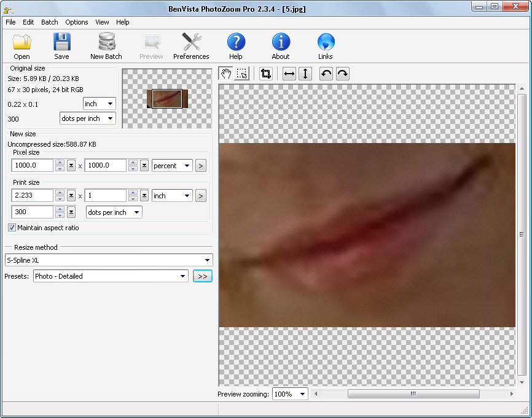Screen dimensions: 532x418
Task: Select the hand pan tool
Action: coord(226,74)
